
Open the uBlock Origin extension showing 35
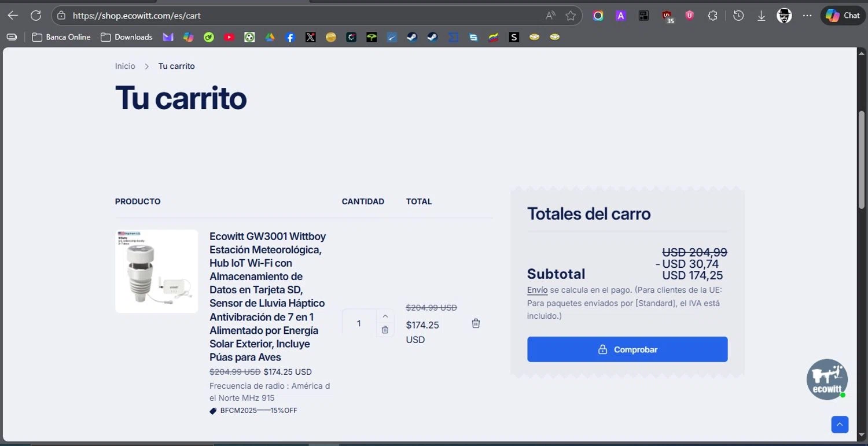668,16
